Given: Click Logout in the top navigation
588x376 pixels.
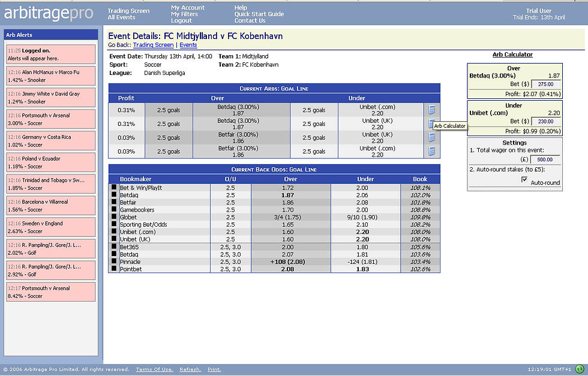Looking at the screenshot, I should pyautogui.click(x=181, y=20).
